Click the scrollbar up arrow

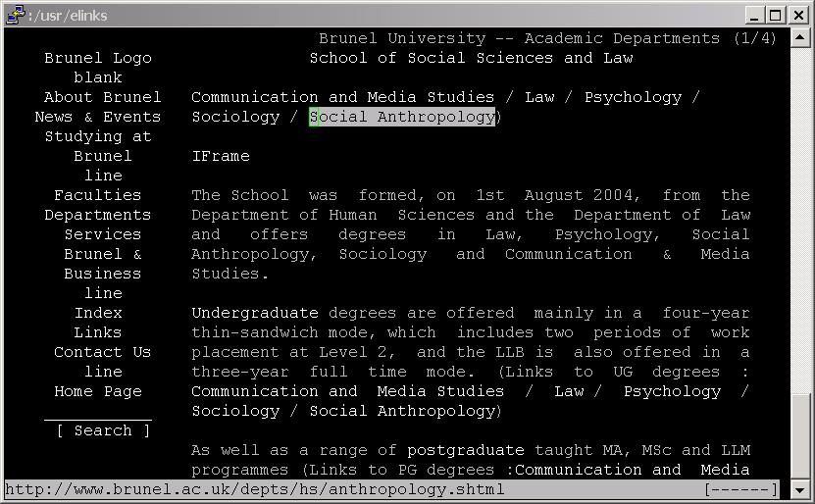coord(801,38)
